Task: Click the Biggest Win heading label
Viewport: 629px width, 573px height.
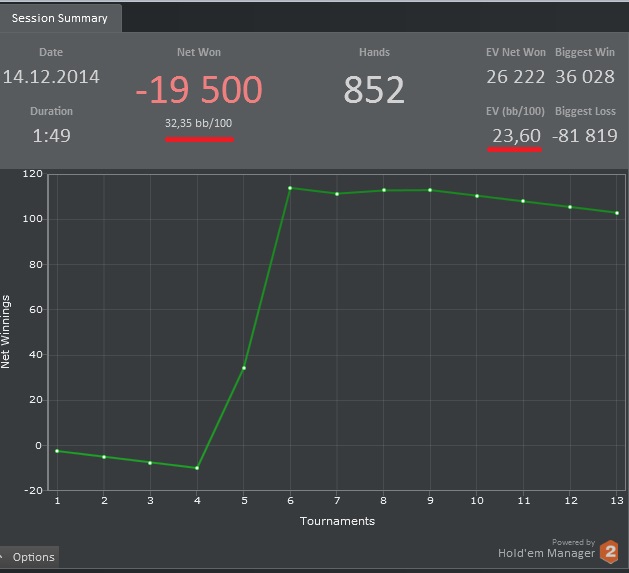Action: (x=585, y=52)
